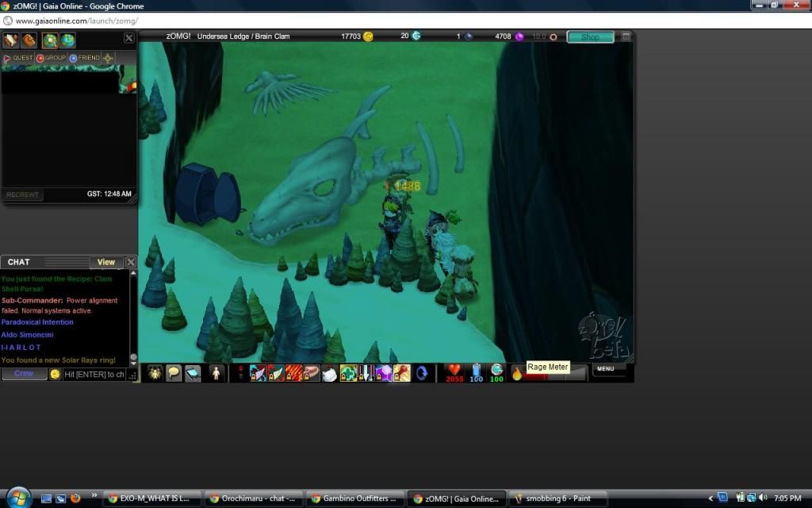Use the downward arrow ring ability
This screenshot has width=812, height=508.
click(x=366, y=373)
